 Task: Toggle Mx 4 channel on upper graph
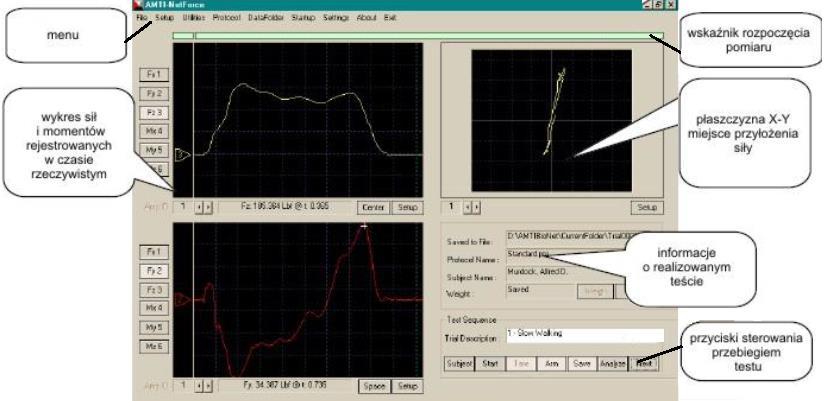(154, 131)
